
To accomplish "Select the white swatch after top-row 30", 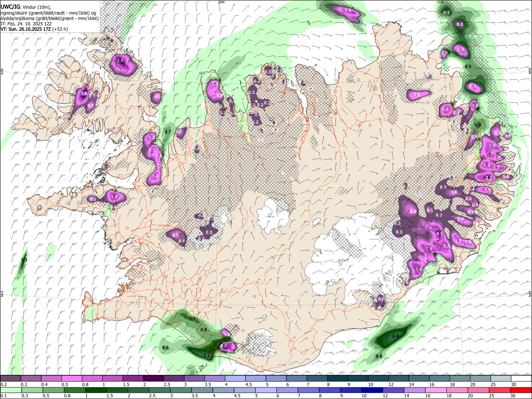I will (x=521, y=379).
